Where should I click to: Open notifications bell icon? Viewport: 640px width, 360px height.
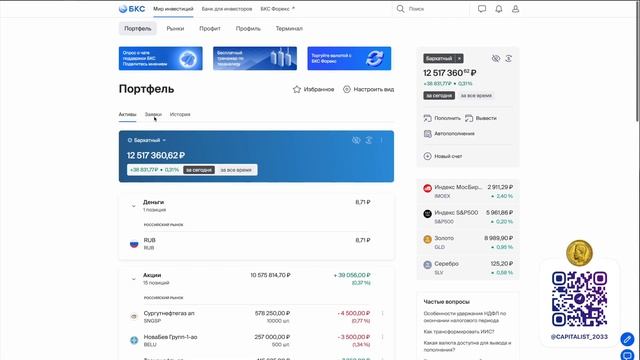499,9
